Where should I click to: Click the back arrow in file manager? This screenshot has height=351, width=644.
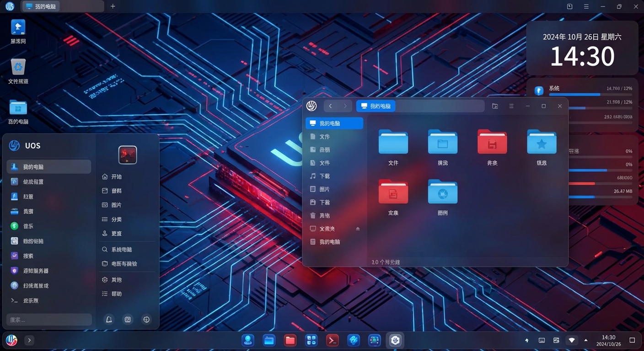click(x=331, y=106)
